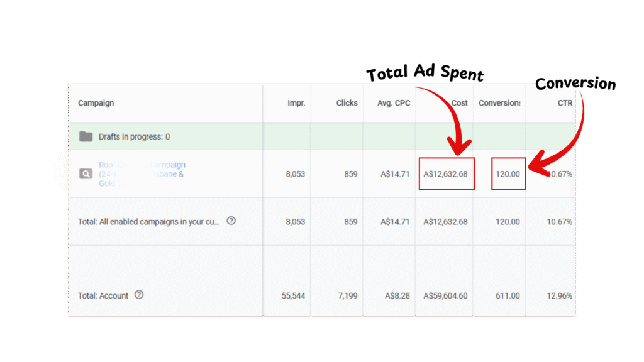Click the Total: Account row label
Image resolution: width=644 pixels, height=362 pixels.
point(103,296)
